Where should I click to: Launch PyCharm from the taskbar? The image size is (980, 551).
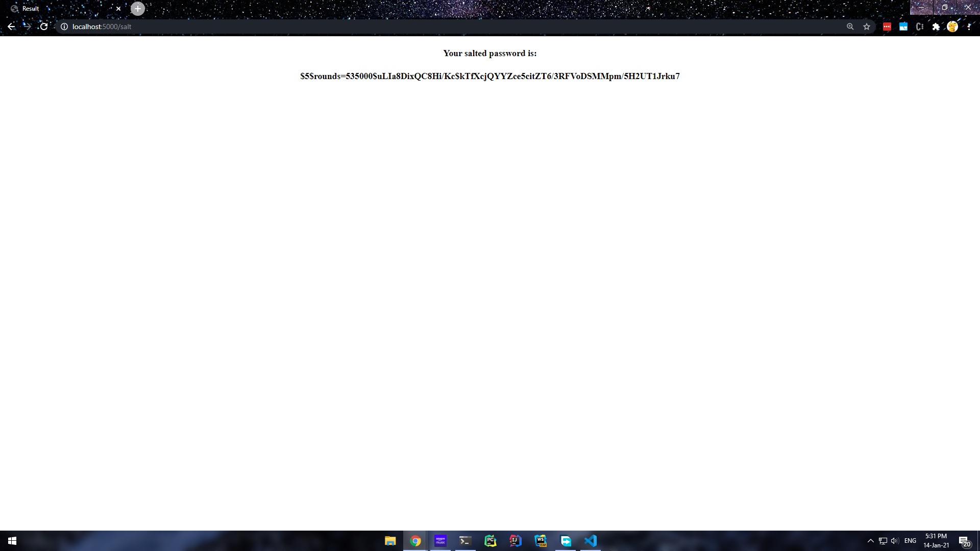click(491, 541)
